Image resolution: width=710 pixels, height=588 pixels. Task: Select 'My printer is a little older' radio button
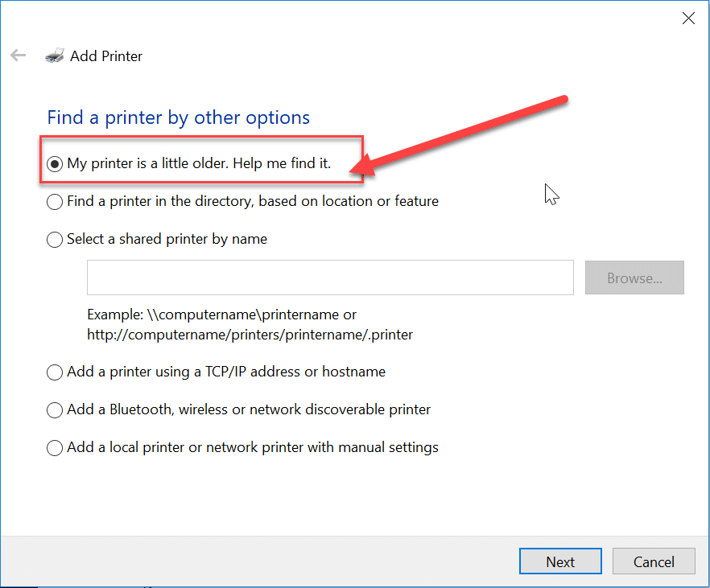[x=55, y=164]
